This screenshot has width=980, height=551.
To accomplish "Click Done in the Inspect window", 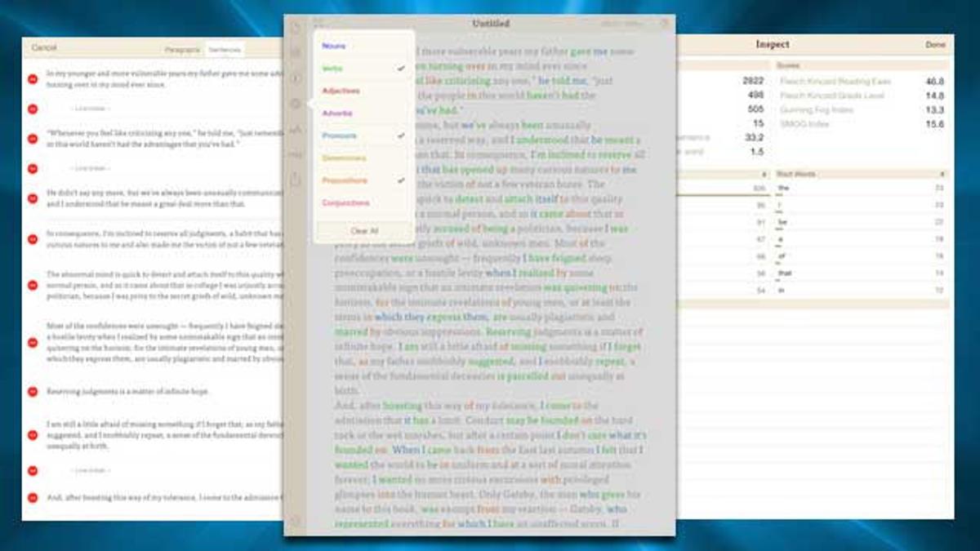I will click(935, 45).
